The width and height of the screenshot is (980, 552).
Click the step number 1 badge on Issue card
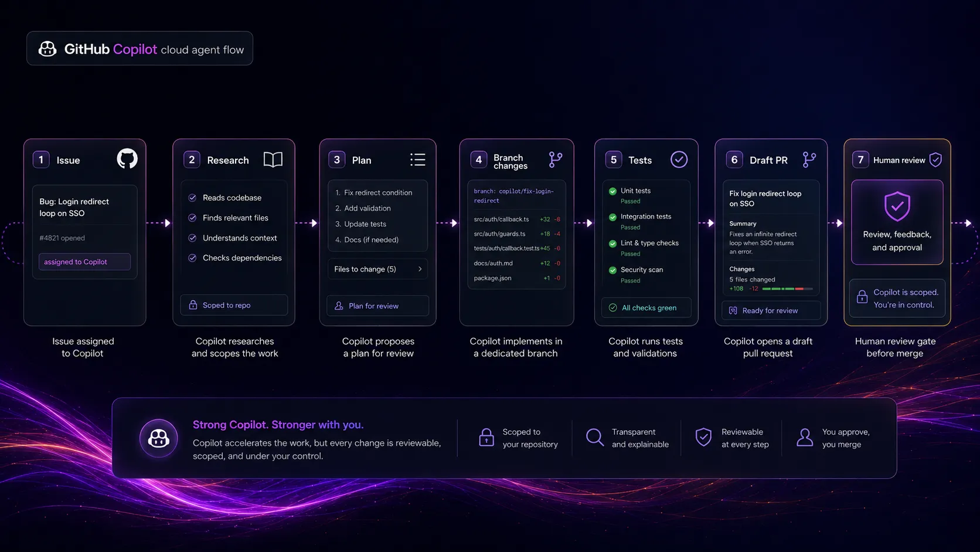[x=41, y=160]
